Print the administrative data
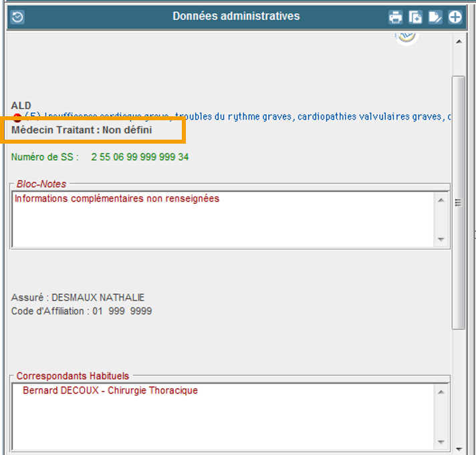 [x=396, y=17]
